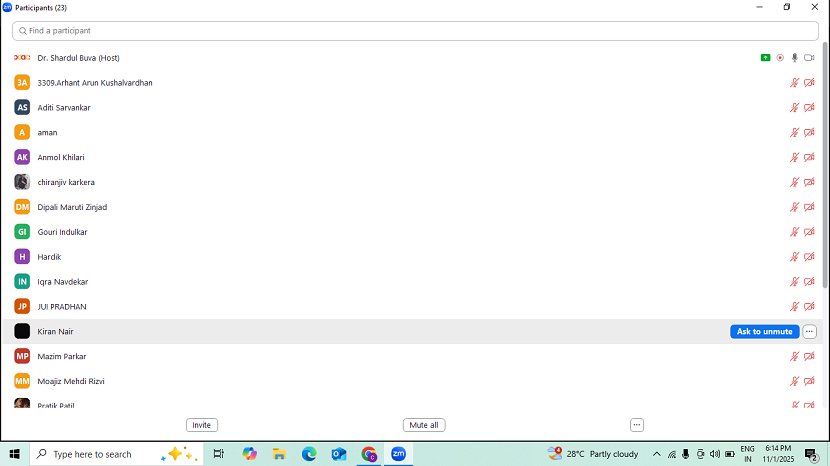Click Dr. Shardul Buva's microphone icon
This screenshot has height=466, width=830.
[x=795, y=58]
